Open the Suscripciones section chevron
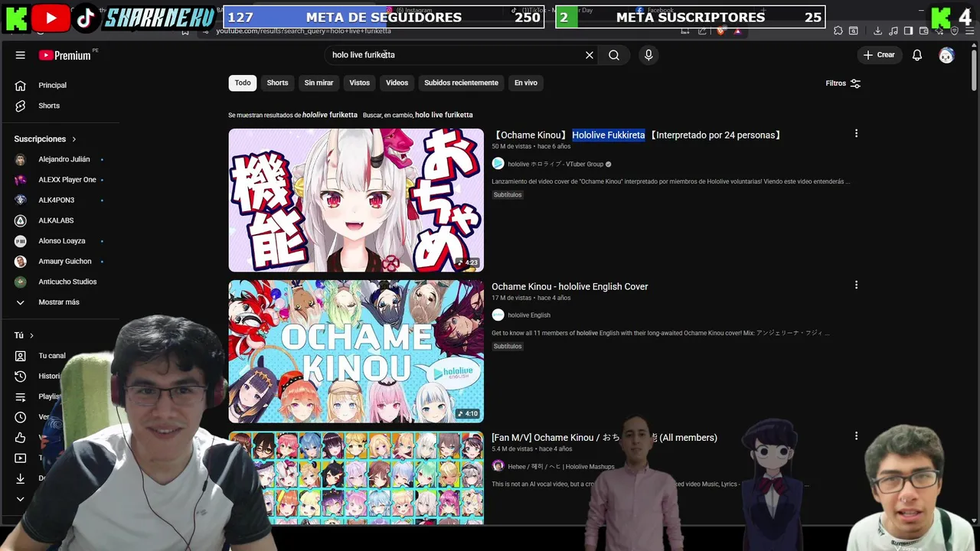The image size is (980, 551). click(x=74, y=139)
